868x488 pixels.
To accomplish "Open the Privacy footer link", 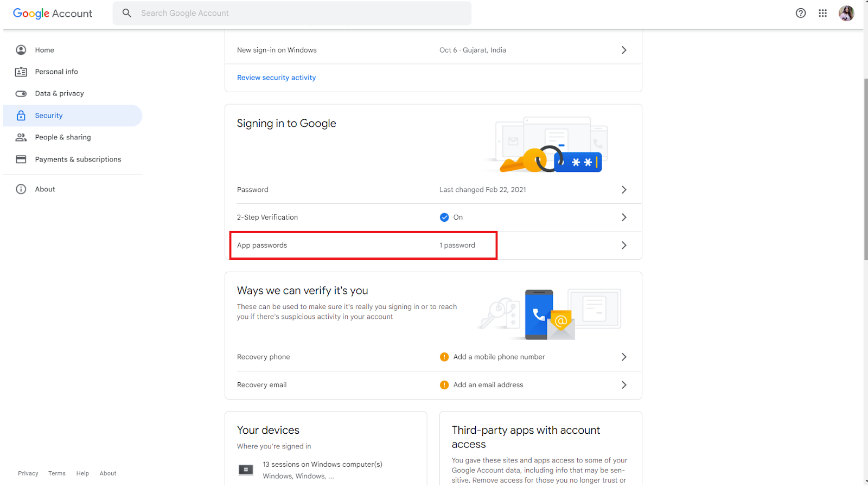I will point(28,473).
